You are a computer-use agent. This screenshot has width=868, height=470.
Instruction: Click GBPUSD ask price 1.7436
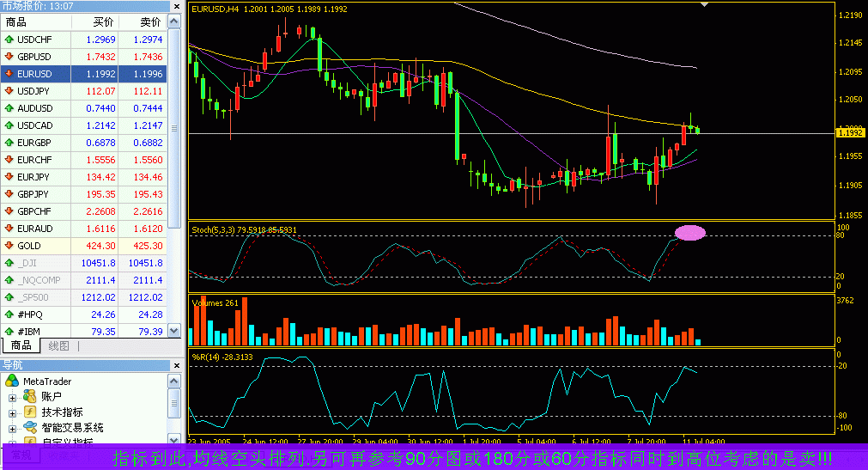tap(143, 57)
